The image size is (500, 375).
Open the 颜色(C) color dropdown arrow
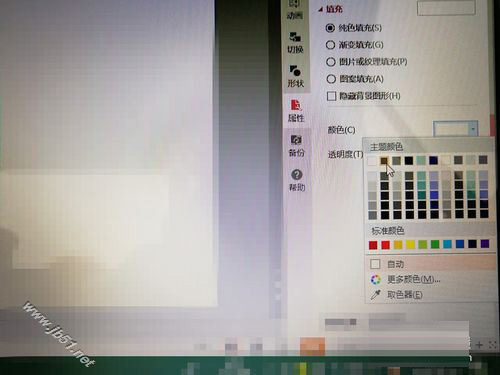[473, 129]
